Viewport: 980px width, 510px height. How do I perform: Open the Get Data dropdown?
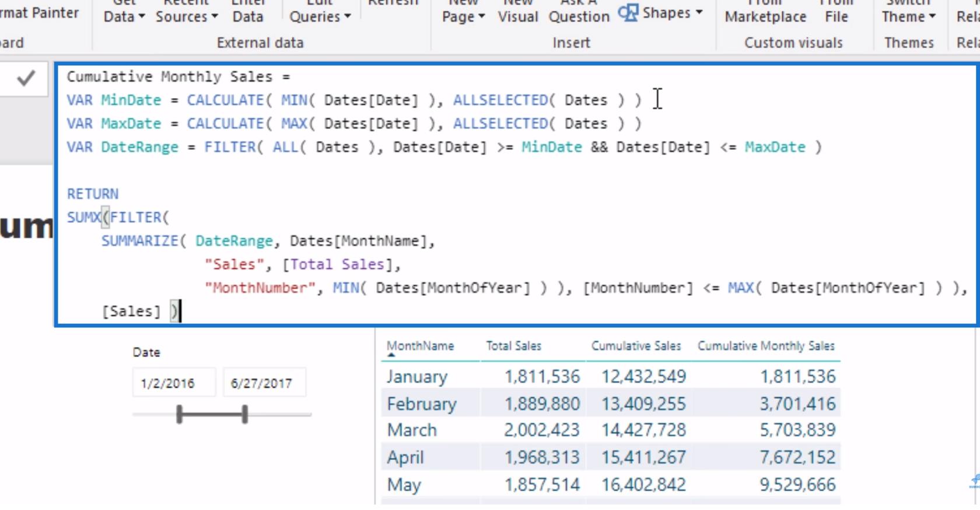point(124,12)
